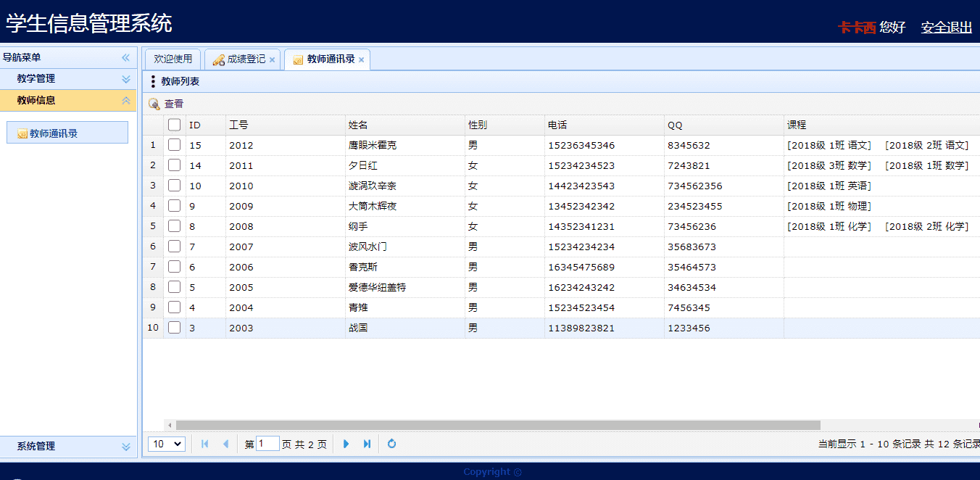Image resolution: width=980 pixels, height=480 pixels.
Task: Switch to the 成绩登记 tab
Action: point(242,59)
